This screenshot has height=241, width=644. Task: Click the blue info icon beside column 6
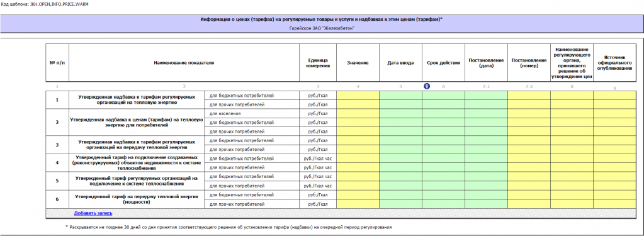427,86
